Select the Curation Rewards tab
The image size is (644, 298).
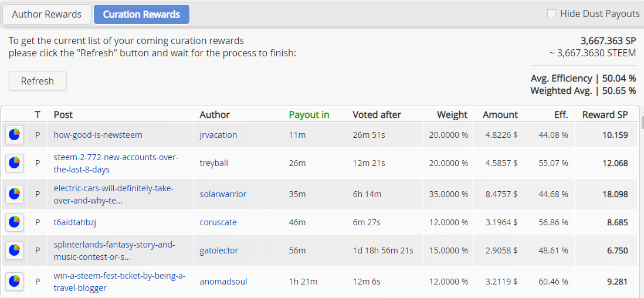tap(141, 15)
